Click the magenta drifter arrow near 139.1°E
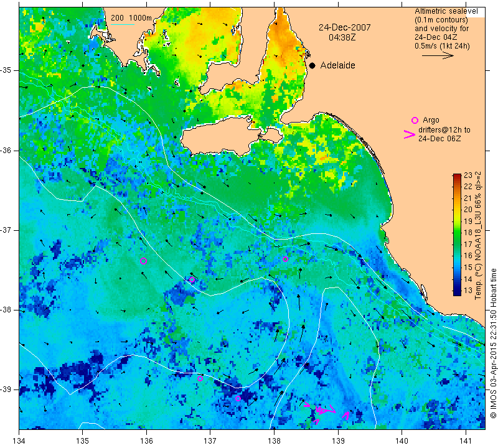498x448 pixels. (x=346, y=415)
